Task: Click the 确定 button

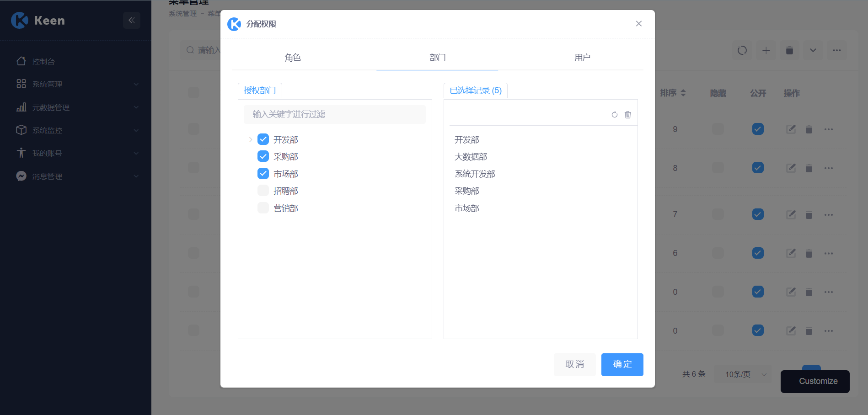Action: (x=622, y=364)
